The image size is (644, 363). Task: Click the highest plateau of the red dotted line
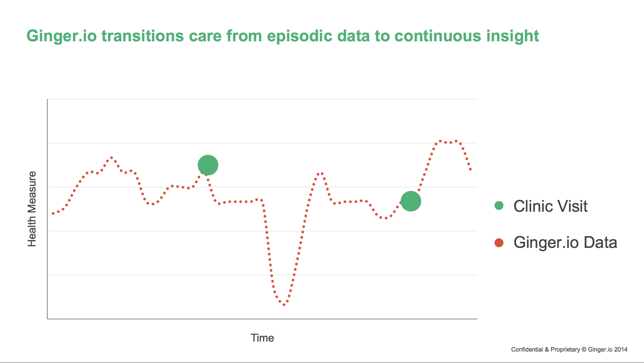pos(448,142)
